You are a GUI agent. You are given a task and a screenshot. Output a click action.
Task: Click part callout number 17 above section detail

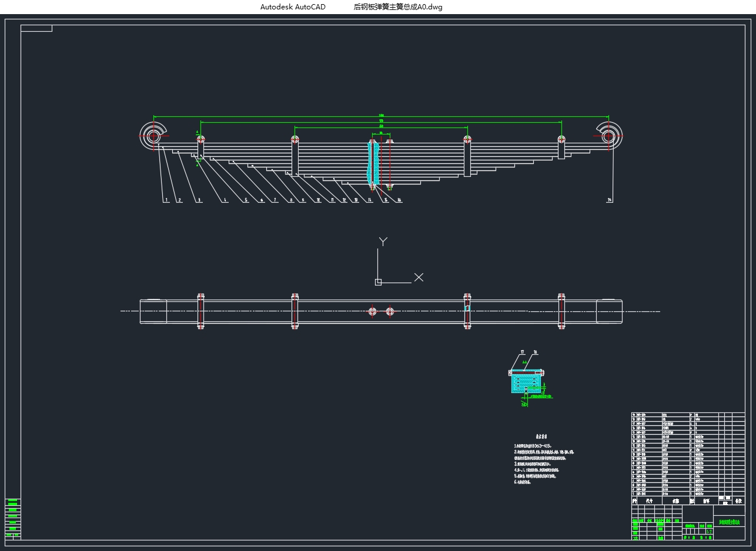point(522,352)
